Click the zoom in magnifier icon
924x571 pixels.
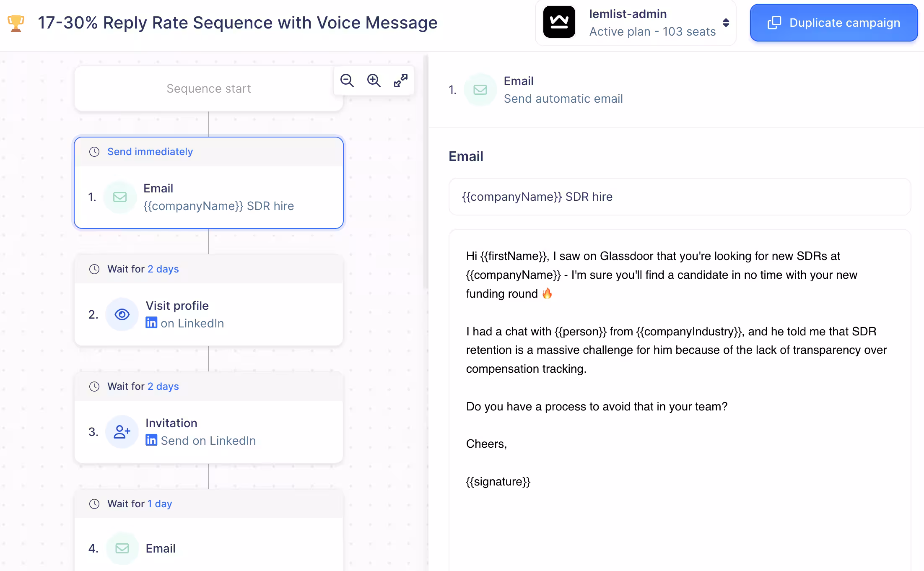coord(374,80)
